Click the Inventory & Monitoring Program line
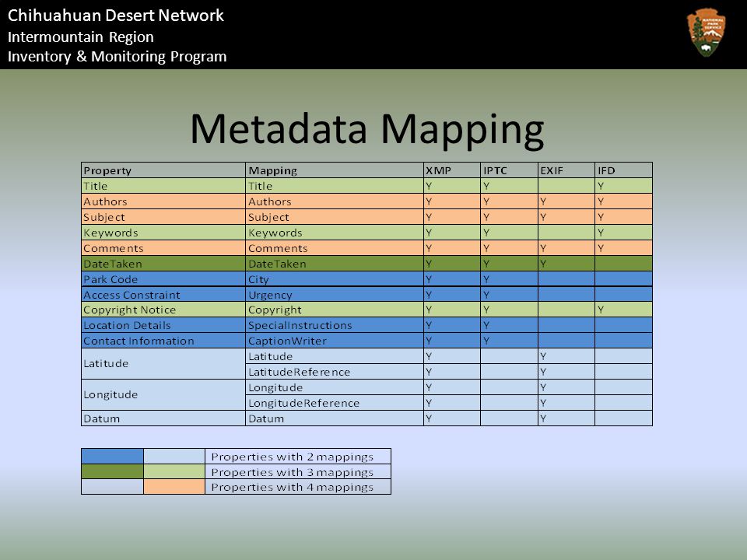This screenshot has width=747, height=560. [x=117, y=56]
